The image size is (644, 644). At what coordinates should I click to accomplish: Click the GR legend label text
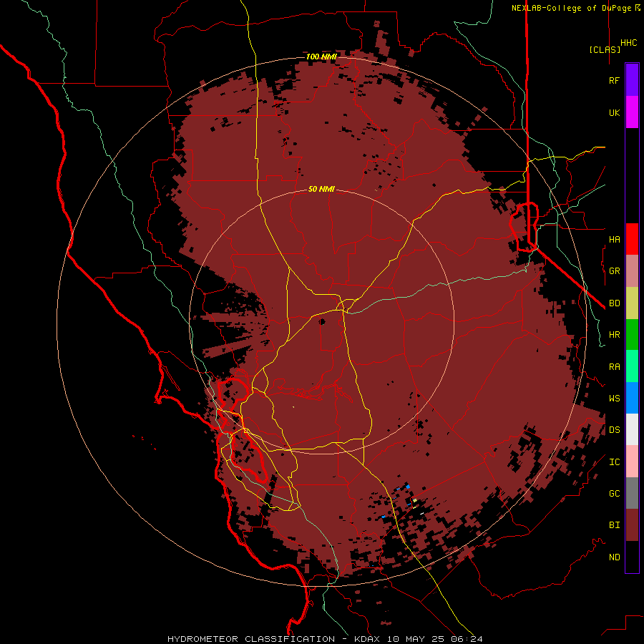pyautogui.click(x=614, y=271)
